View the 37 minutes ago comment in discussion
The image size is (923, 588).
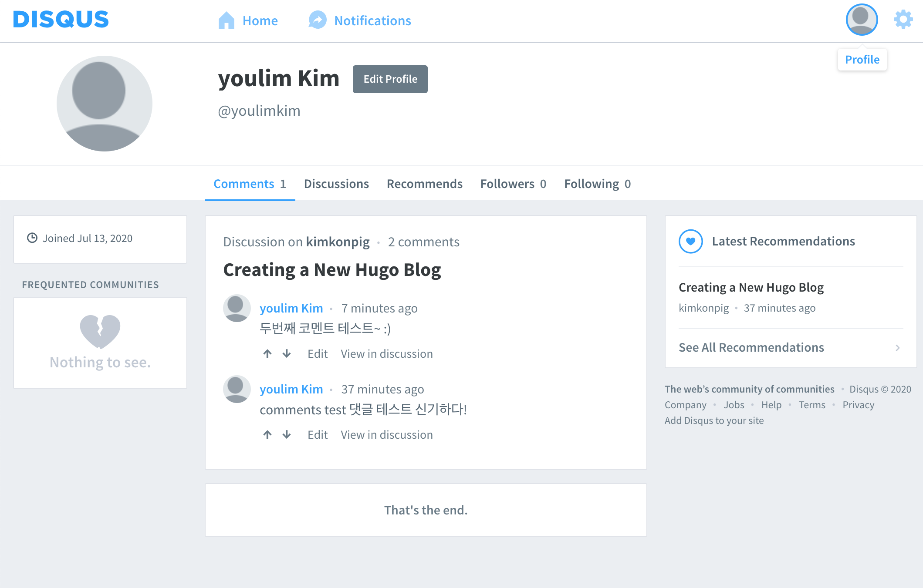pyautogui.click(x=387, y=435)
